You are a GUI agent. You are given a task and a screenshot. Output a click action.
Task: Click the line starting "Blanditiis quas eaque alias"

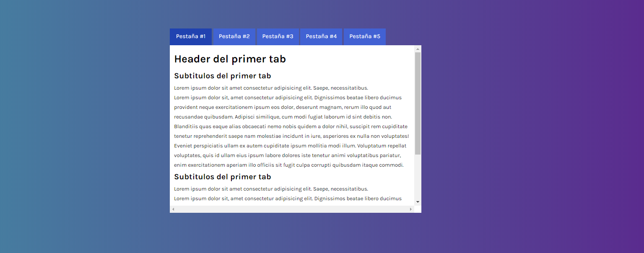291,126
